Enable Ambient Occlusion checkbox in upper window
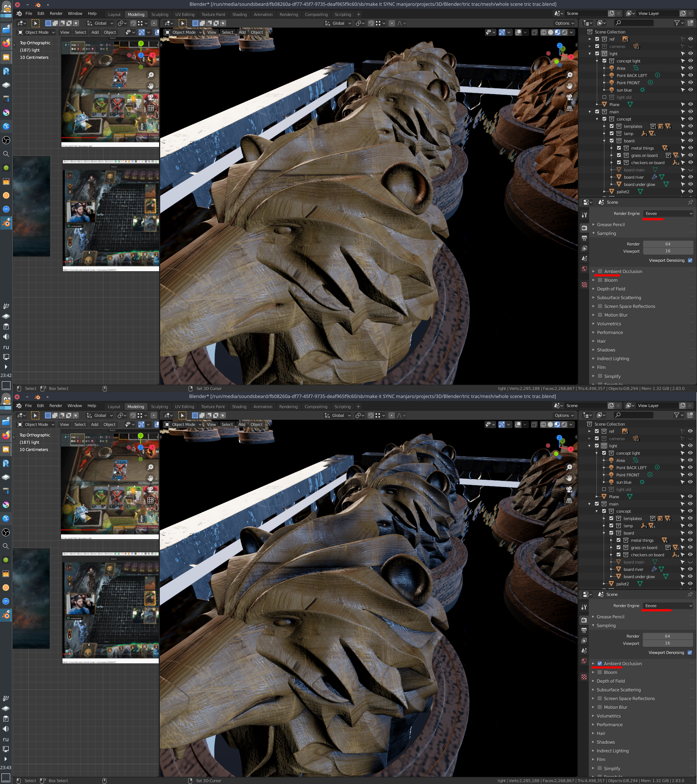 pyautogui.click(x=600, y=271)
